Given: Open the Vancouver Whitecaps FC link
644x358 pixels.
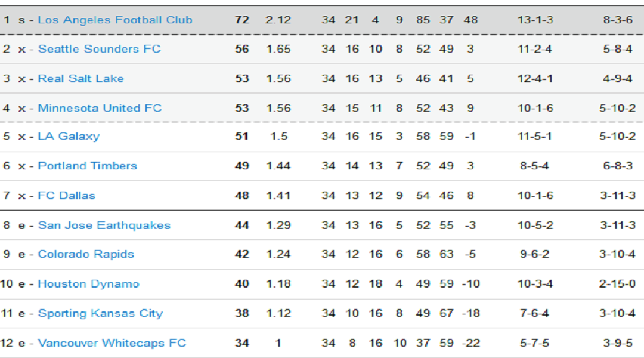Looking at the screenshot, I should [x=112, y=343].
